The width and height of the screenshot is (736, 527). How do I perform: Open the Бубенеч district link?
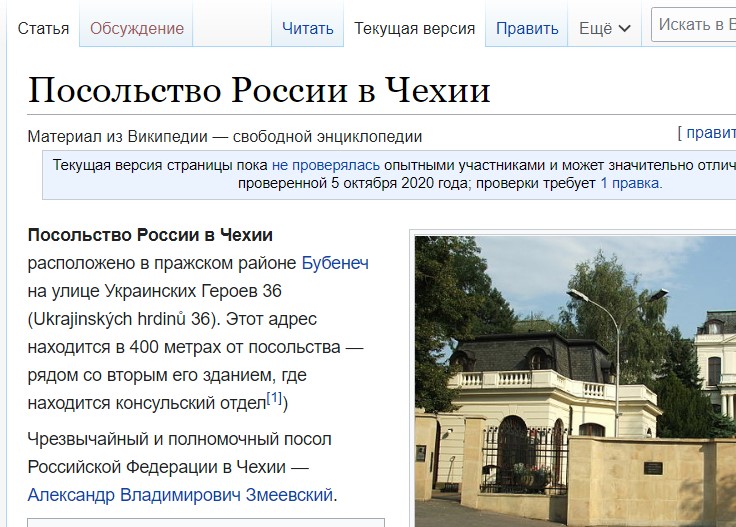click(x=335, y=263)
